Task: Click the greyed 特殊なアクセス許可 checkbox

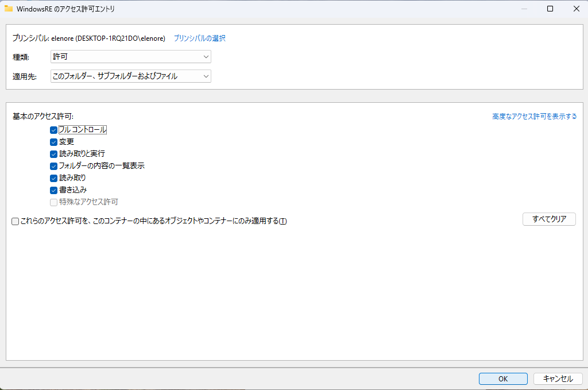Action: (x=53, y=202)
